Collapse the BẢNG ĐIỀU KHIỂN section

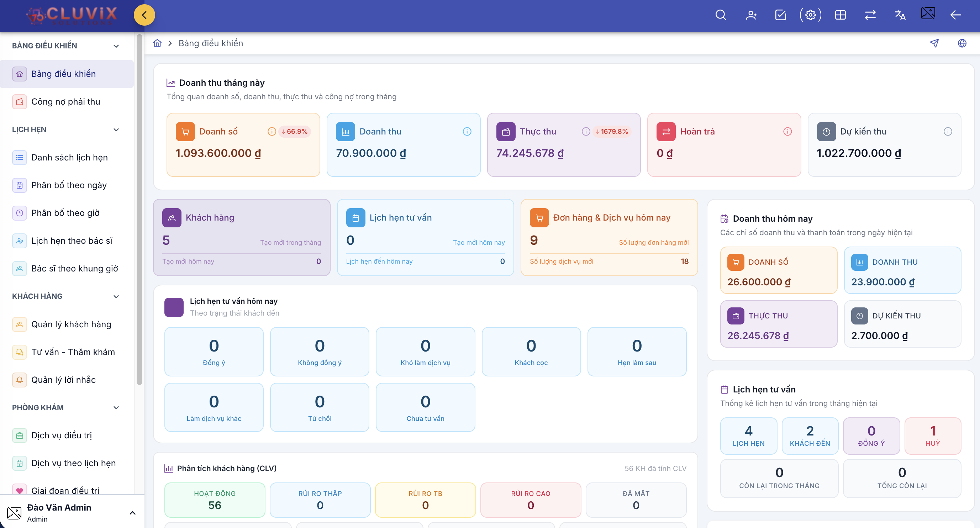[116, 46]
